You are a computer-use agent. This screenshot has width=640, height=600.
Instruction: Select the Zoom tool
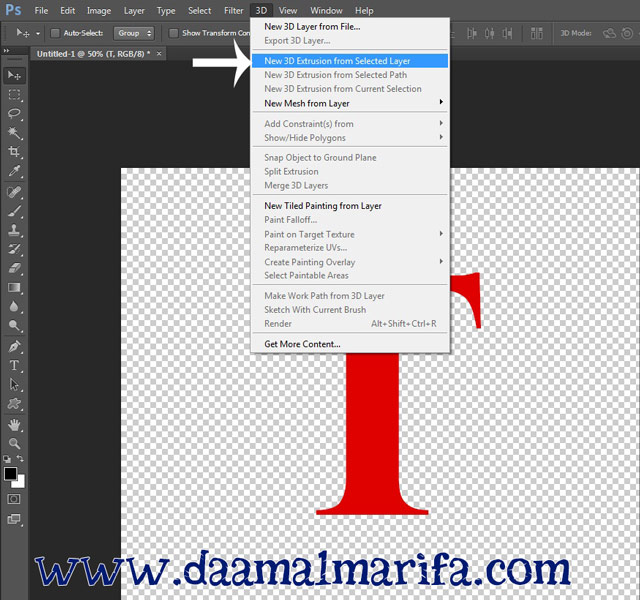click(14, 444)
